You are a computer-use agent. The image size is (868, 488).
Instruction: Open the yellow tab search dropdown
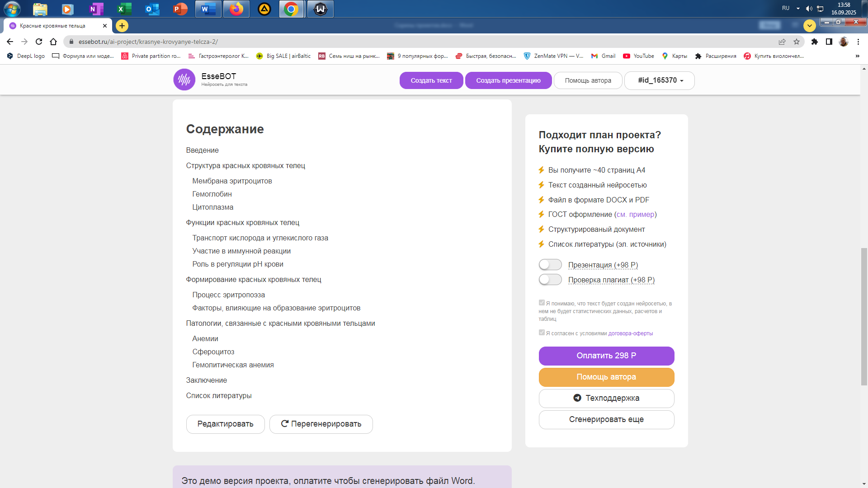pyautogui.click(x=809, y=26)
